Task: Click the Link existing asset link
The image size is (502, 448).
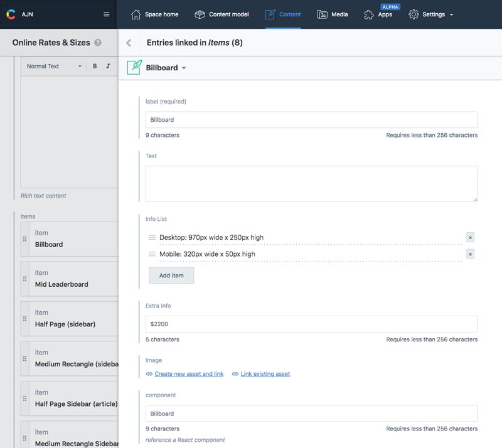Action: [x=265, y=374]
